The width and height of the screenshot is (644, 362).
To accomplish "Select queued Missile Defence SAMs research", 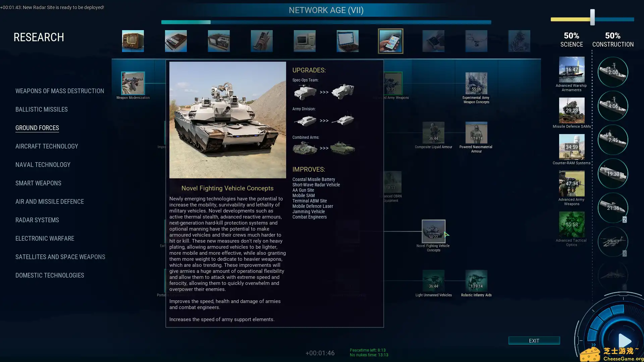I will (x=572, y=111).
